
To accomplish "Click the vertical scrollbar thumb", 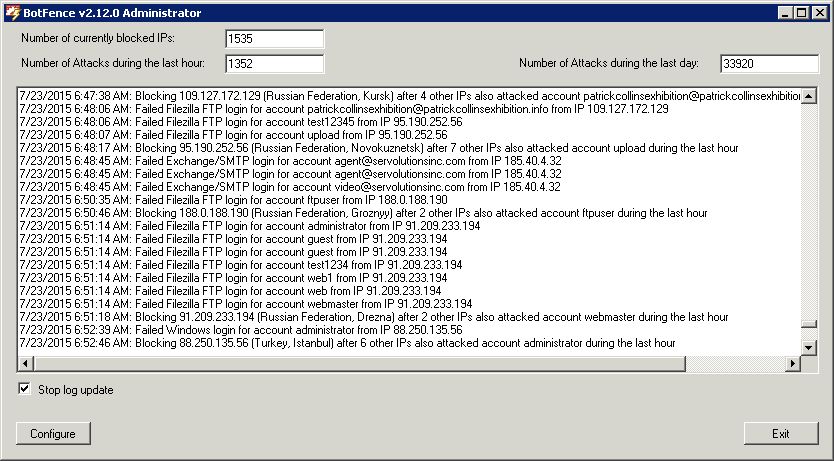I will click(x=809, y=324).
